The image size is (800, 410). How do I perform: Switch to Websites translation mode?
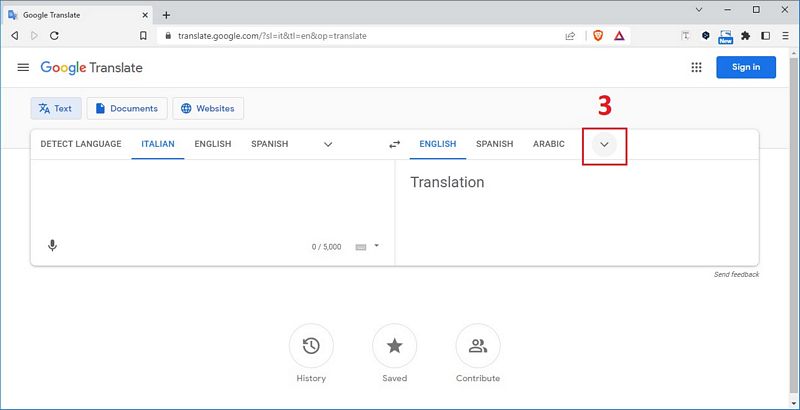208,108
